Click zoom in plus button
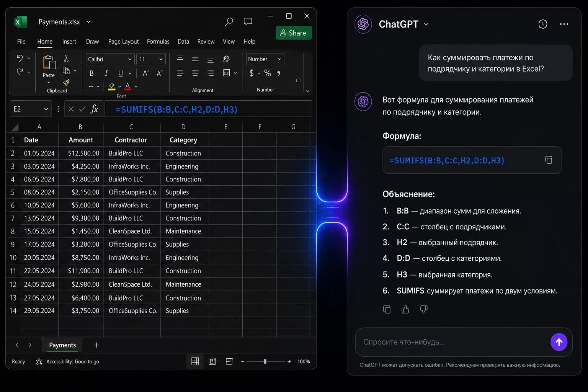The height and width of the screenshot is (392, 588). (289, 361)
